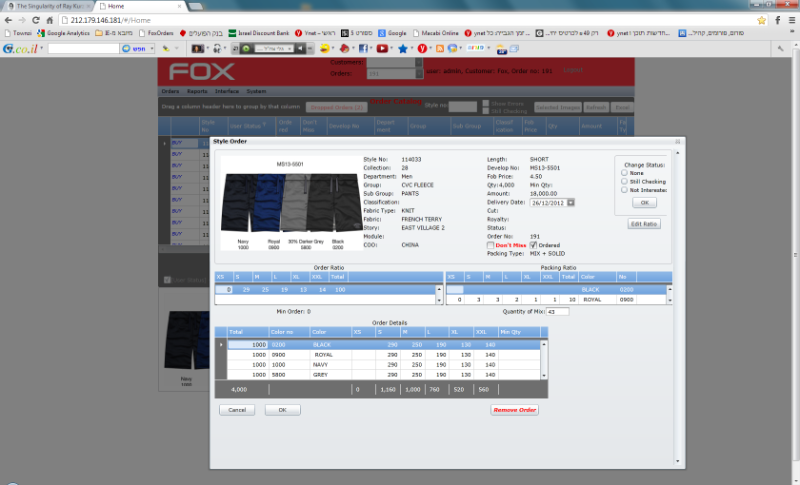Viewport: 800px width, 485px height.
Task: Open the FoxOrders bookmark
Action: (x=156, y=33)
